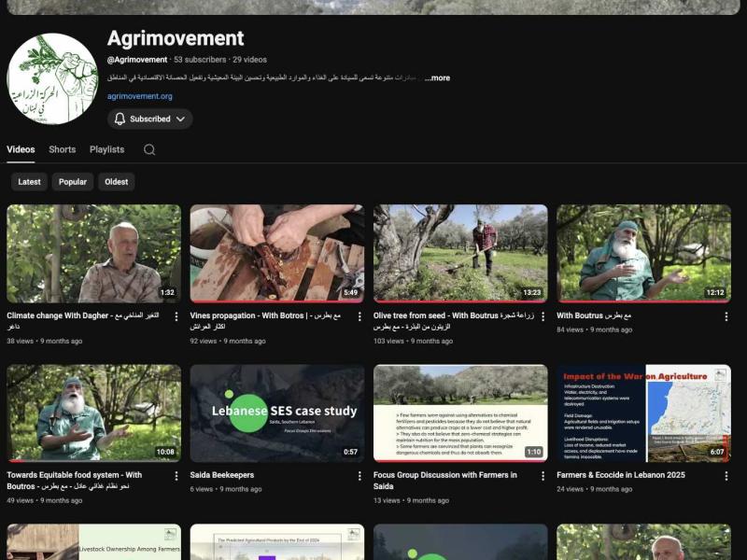
Task: Open more options for Climate change With Dagher video
Action: pos(176,316)
